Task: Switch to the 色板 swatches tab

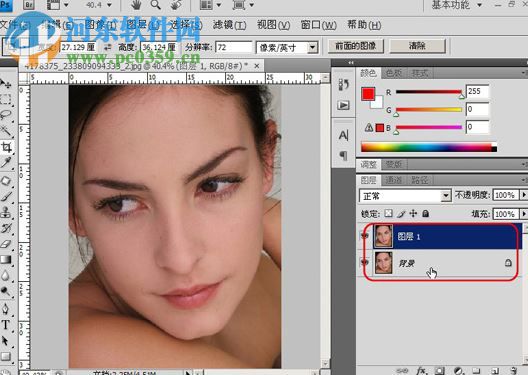Action: pos(394,73)
